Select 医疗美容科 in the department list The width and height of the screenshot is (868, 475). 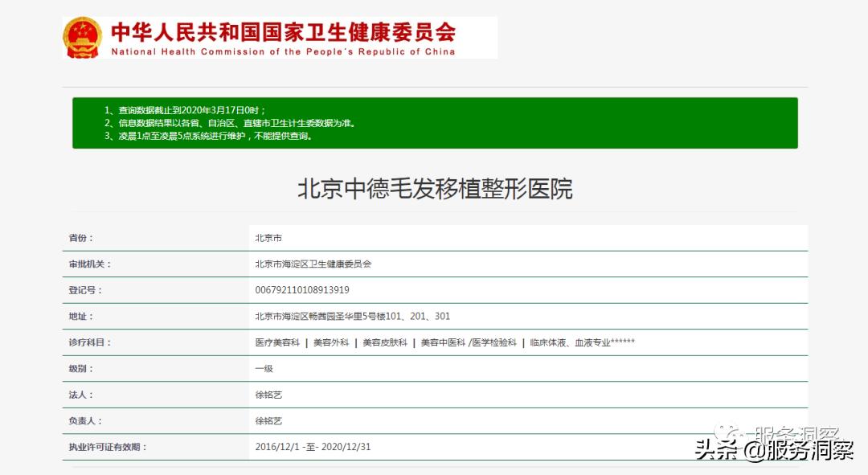276,342
